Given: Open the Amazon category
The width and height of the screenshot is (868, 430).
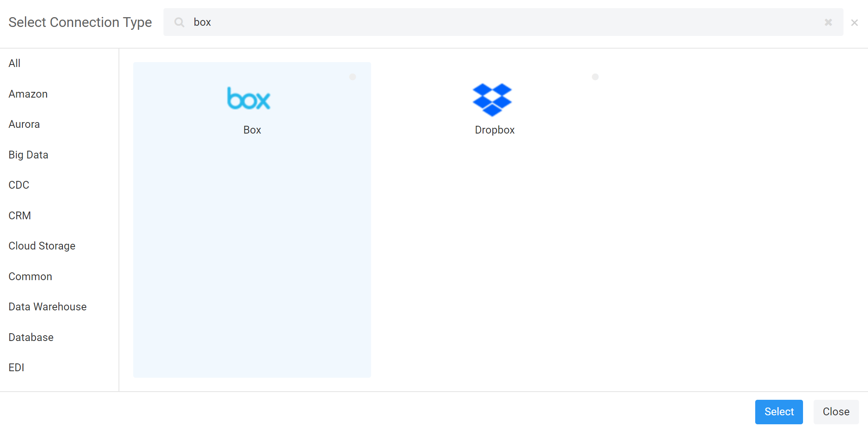Looking at the screenshot, I should tap(28, 94).
